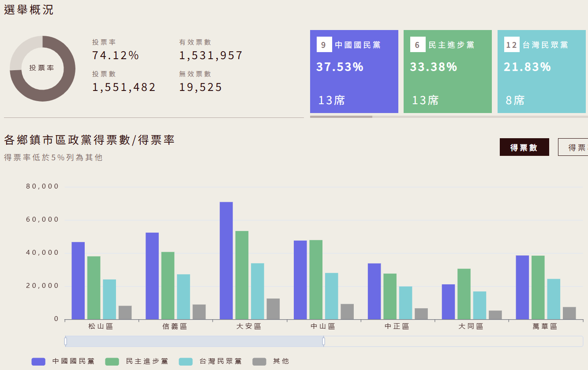Viewport: 588px width, 370px height.
Task: Switch to the cut-off 得票率 view button
Action: [x=573, y=147]
